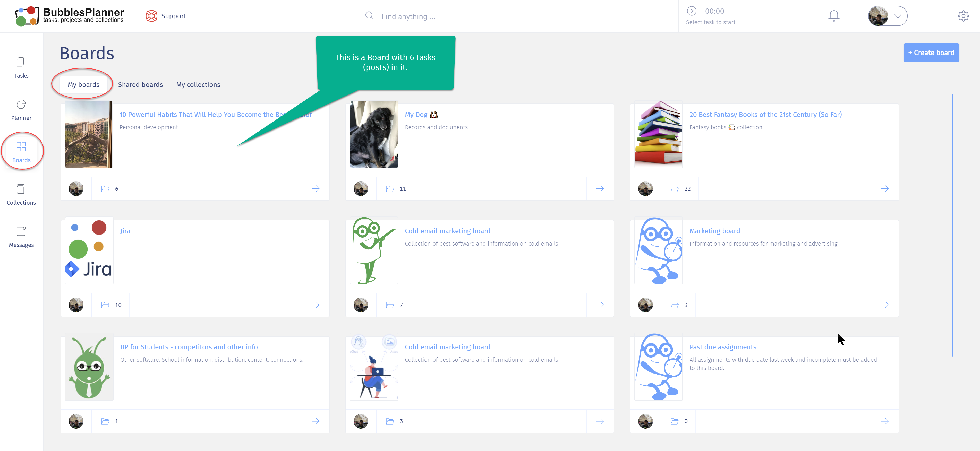980x451 pixels.
Task: Click the cityscape thumbnail on Habits board
Action: 89,134
